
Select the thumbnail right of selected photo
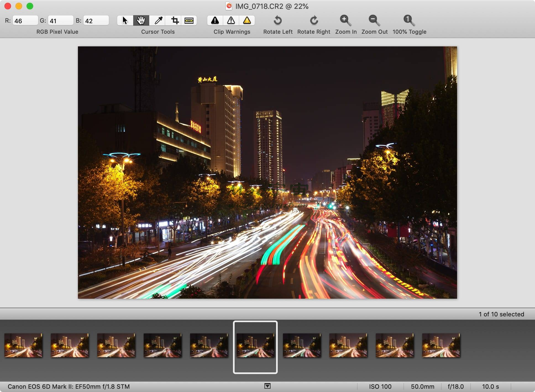(302, 345)
